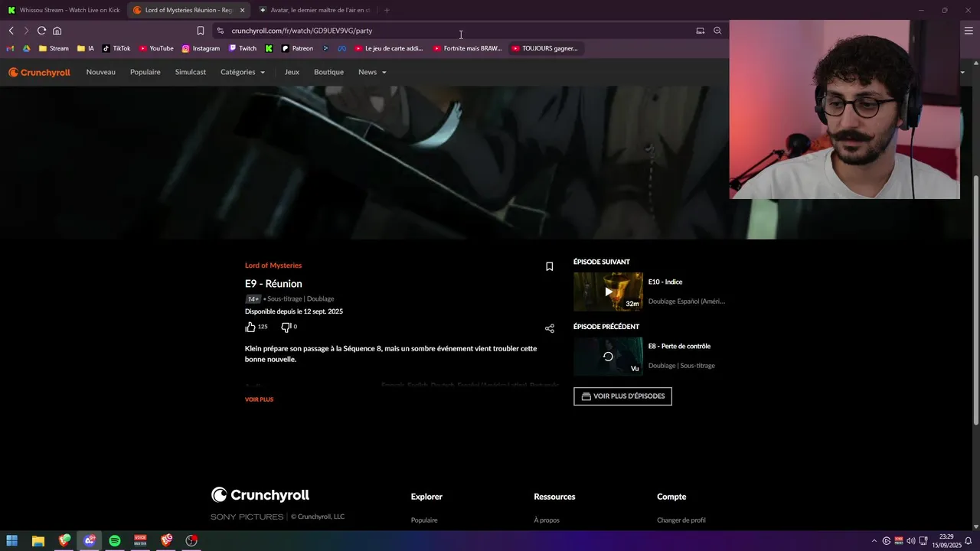This screenshot has width=980, height=551.
Task: Open the Voice Master taskbar icon
Action: (x=140, y=541)
